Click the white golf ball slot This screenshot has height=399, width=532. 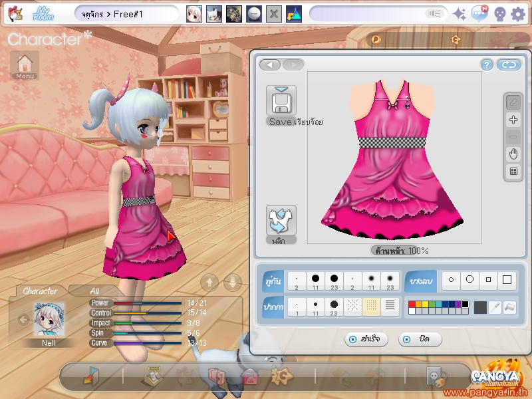[254, 14]
